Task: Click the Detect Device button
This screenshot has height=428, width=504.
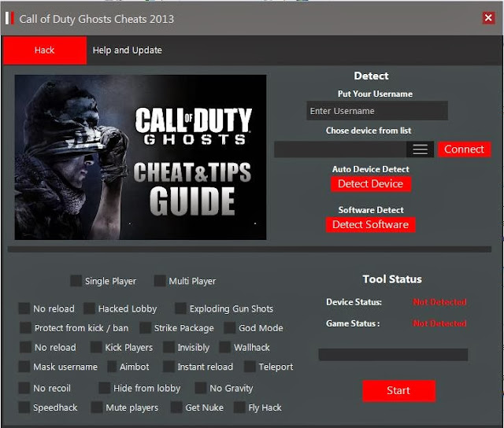Action: coord(371,184)
